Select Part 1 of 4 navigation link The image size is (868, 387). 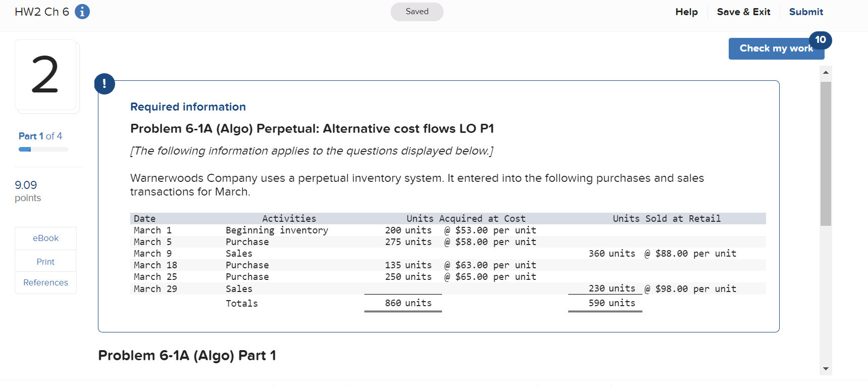[x=40, y=136]
